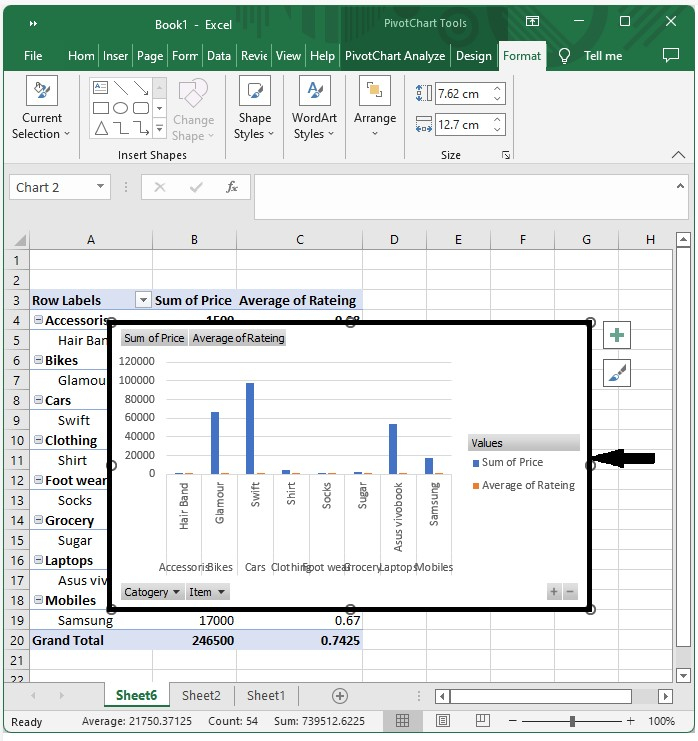Select the rectangle shape
Viewport: 698px width, 741px height.
[x=101, y=108]
